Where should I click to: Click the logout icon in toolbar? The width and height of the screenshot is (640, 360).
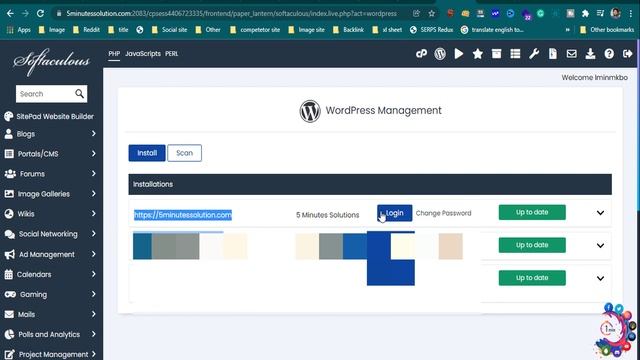coord(628,54)
